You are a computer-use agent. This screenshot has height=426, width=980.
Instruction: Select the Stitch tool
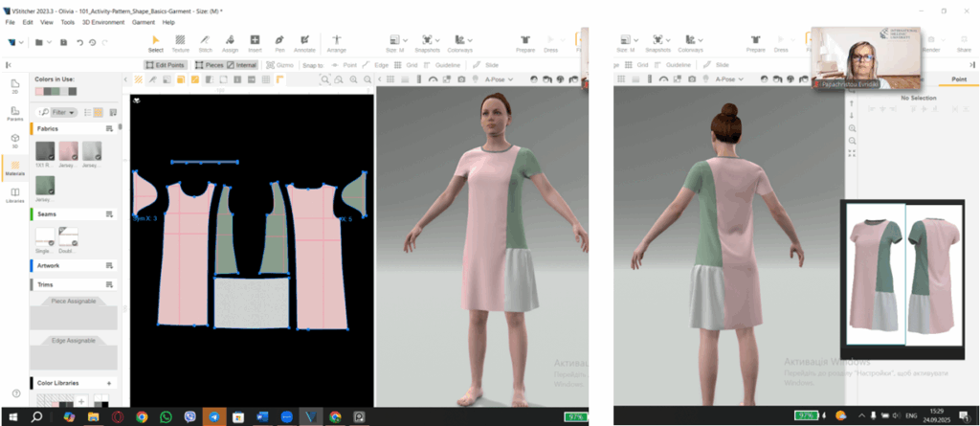point(204,41)
